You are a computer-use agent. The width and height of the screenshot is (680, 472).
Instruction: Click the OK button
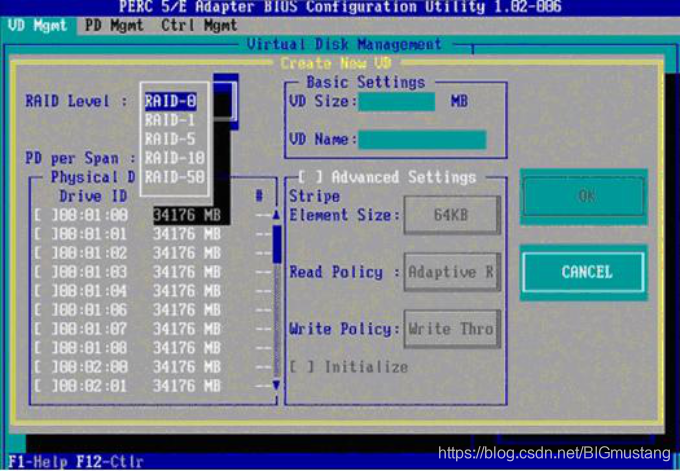coord(584,197)
